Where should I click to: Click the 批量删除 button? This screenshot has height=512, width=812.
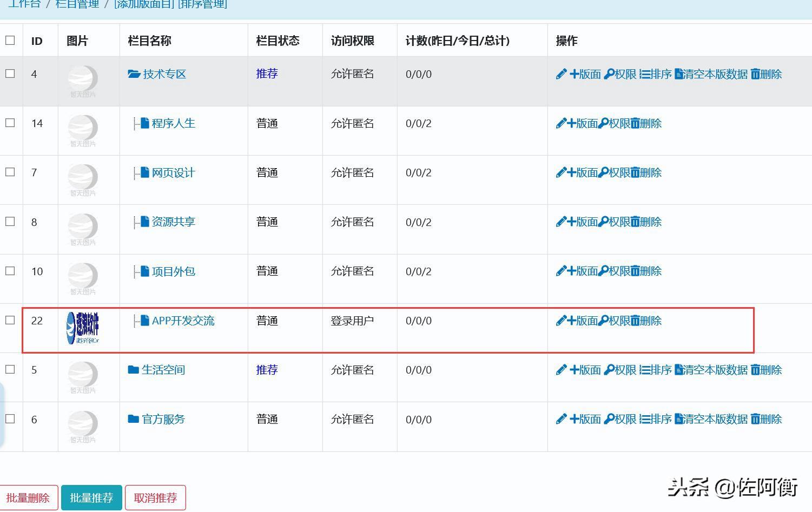point(28,497)
